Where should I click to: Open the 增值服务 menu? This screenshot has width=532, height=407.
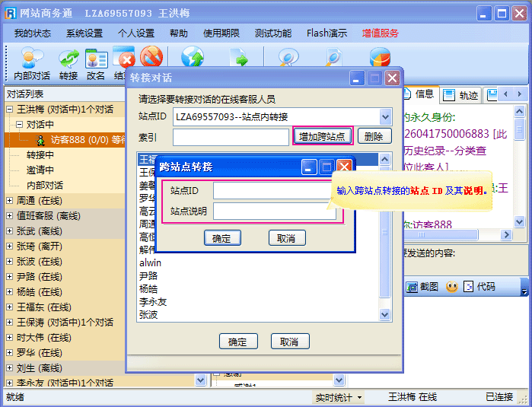click(x=380, y=33)
